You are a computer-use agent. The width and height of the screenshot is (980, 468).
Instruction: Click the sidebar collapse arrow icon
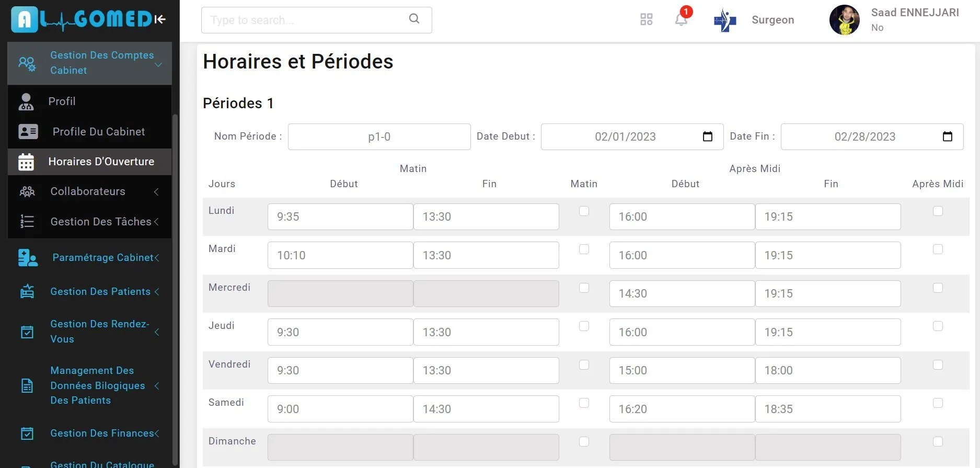pyautogui.click(x=160, y=20)
